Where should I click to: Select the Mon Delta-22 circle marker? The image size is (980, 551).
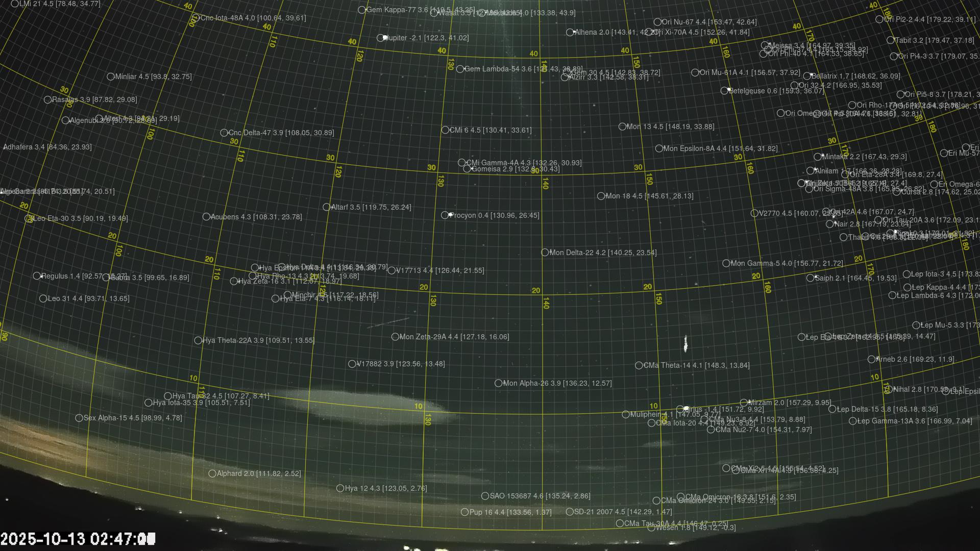(545, 253)
